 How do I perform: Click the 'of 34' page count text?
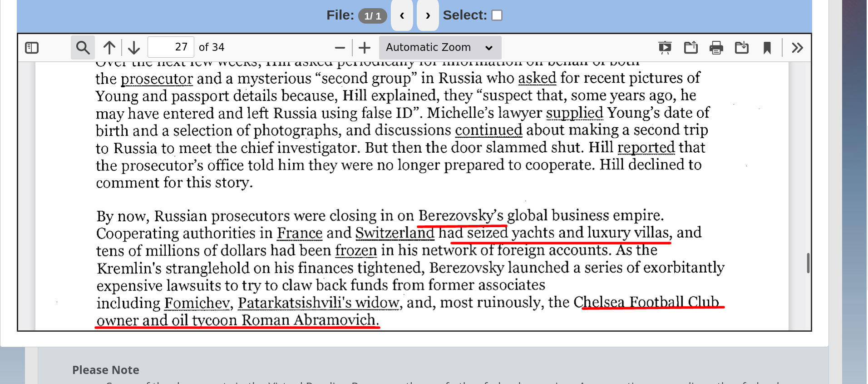212,47
